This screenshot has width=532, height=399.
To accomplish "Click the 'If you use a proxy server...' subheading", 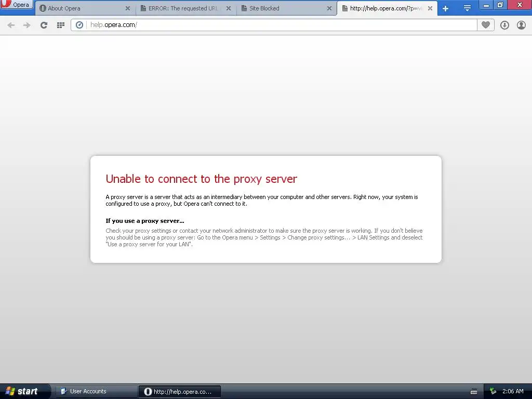I will (145, 221).
